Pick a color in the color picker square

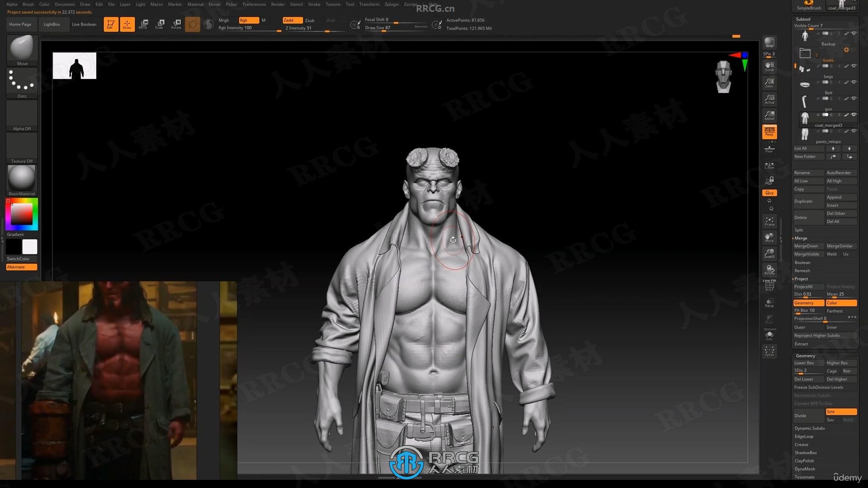(x=22, y=214)
